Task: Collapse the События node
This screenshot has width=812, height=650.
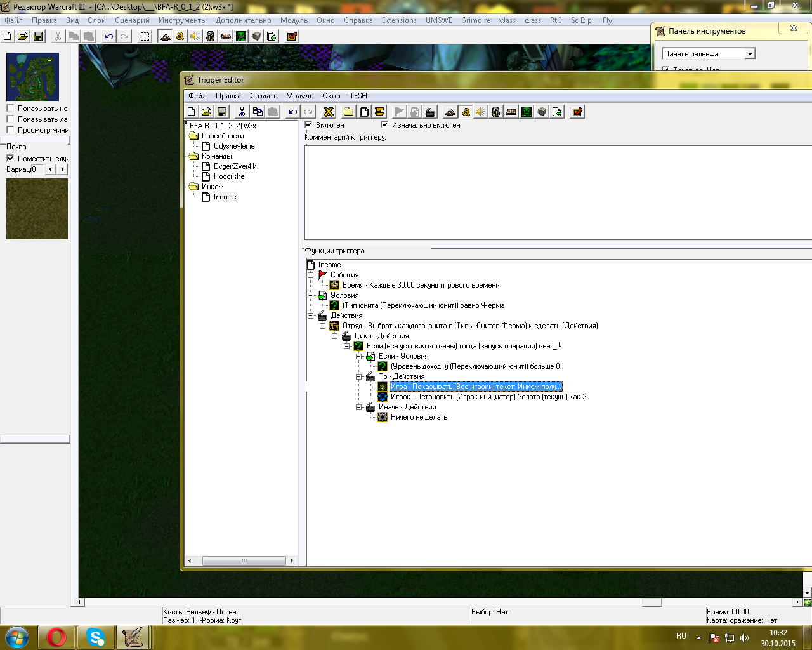Action: click(311, 275)
